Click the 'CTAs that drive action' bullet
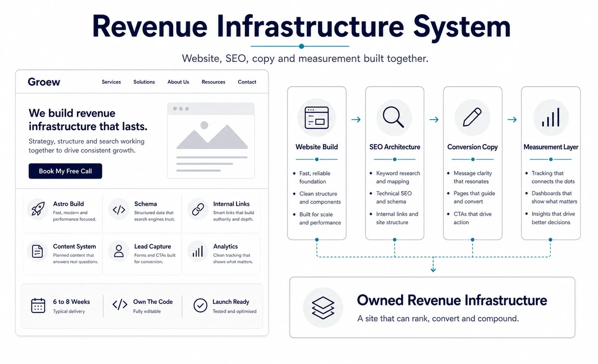 pos(473,218)
